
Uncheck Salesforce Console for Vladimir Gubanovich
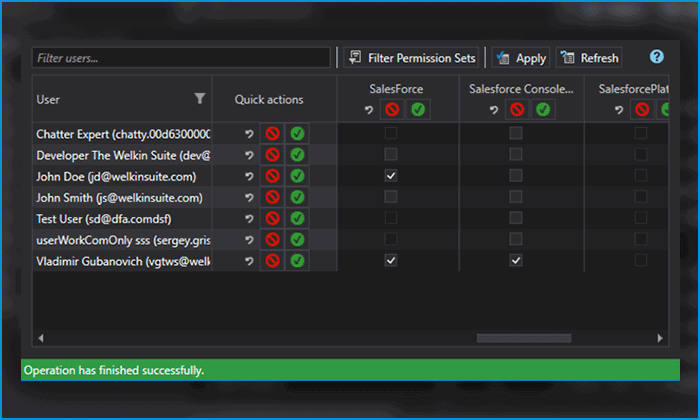[x=516, y=261]
